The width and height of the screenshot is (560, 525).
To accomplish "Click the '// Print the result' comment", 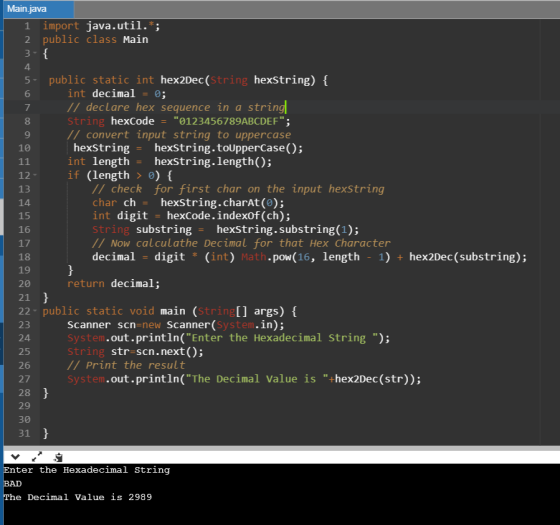I will pyautogui.click(x=126, y=365).
